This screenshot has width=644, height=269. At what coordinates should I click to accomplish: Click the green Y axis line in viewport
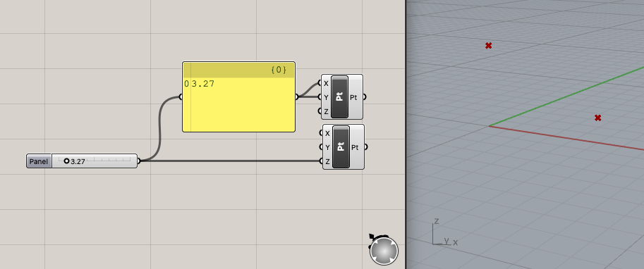pos(567,96)
